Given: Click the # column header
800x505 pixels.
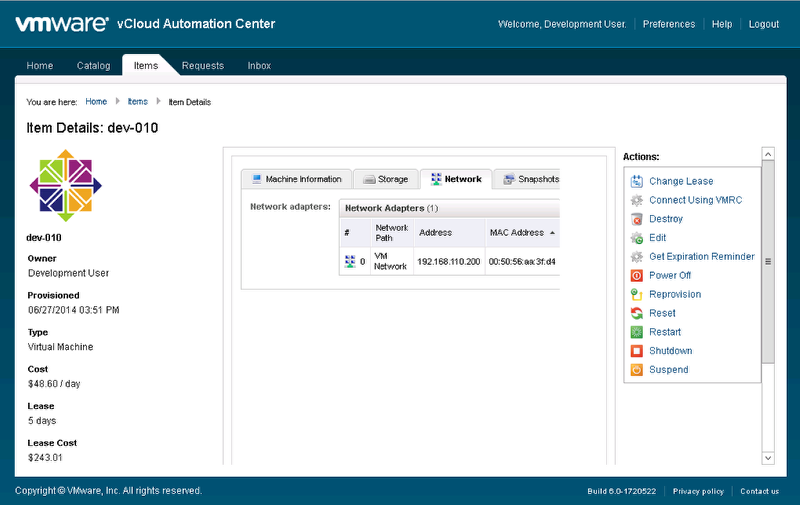Looking at the screenshot, I should tap(355, 233).
